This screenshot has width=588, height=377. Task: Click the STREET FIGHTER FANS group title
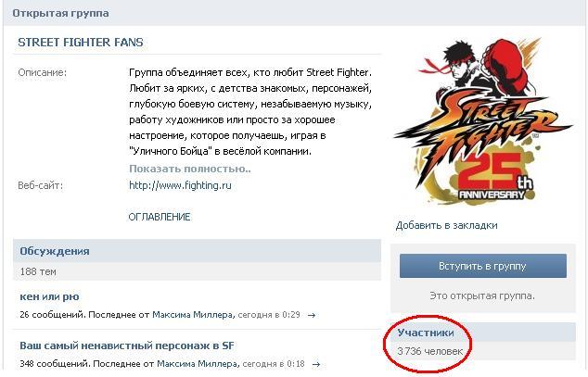pos(81,43)
